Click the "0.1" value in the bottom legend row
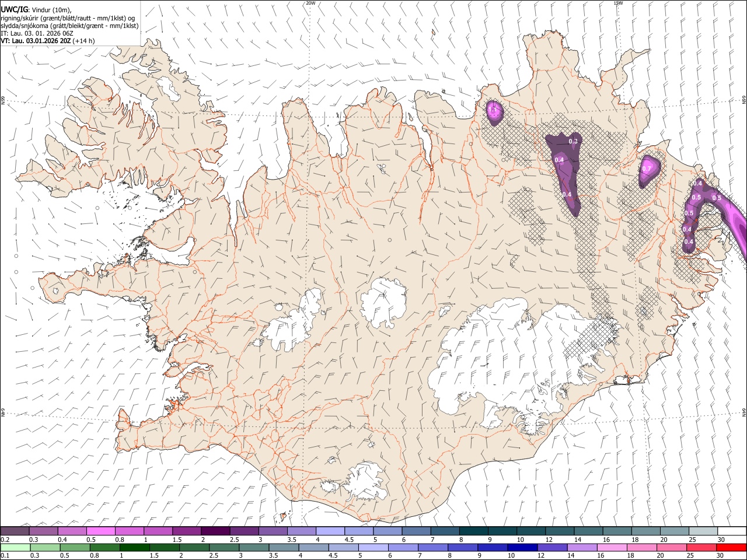747x560 pixels. pyautogui.click(x=5, y=555)
